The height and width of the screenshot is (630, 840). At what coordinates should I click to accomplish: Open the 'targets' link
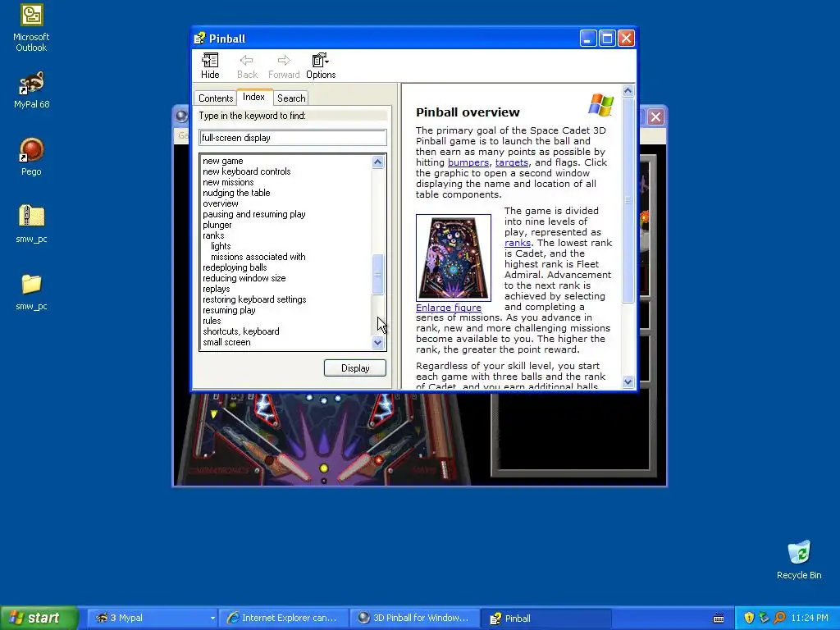click(512, 162)
